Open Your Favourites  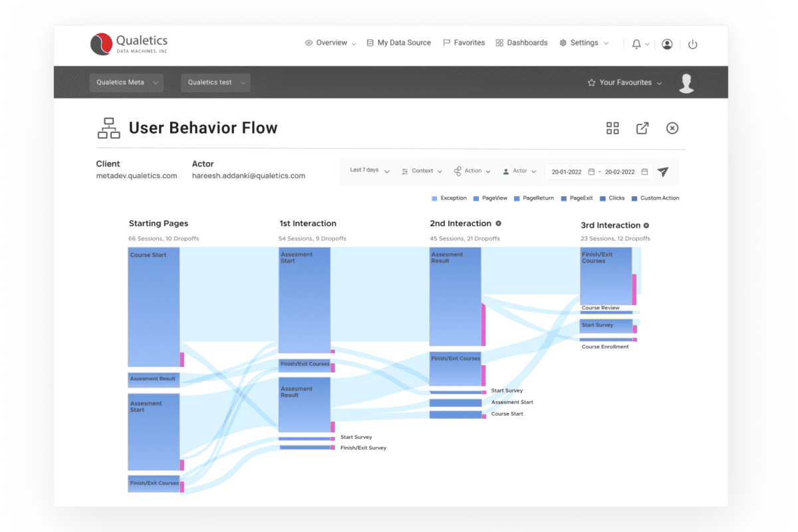click(x=624, y=82)
